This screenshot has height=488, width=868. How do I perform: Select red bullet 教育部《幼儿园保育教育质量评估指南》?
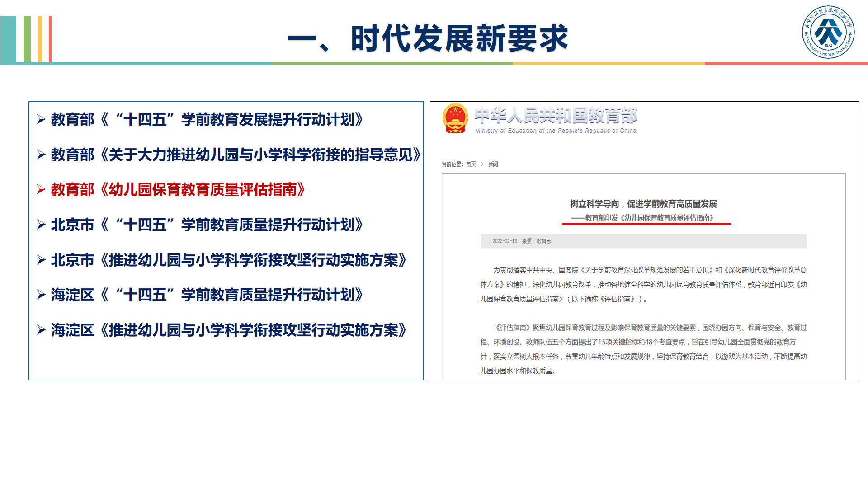pos(178,189)
